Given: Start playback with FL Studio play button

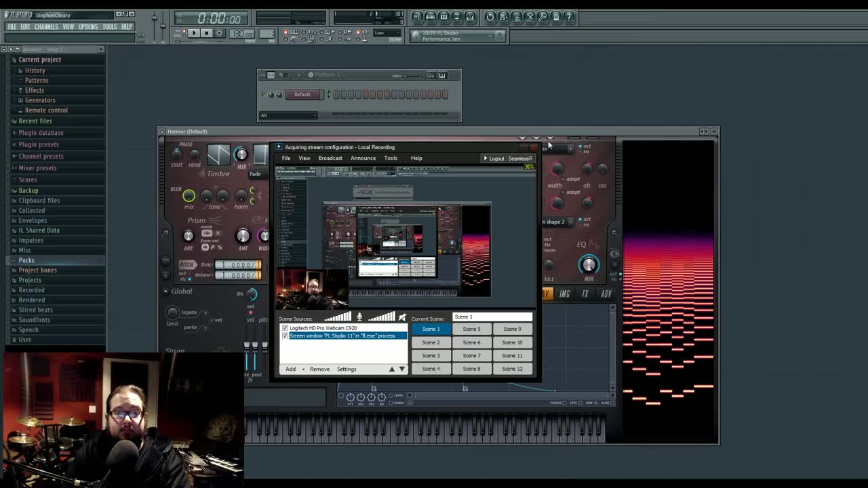Looking at the screenshot, I should click(x=194, y=33).
